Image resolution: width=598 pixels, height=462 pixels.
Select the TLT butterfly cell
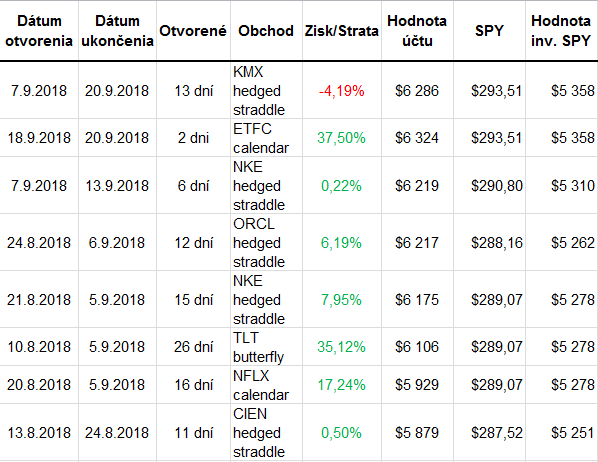[266, 347]
